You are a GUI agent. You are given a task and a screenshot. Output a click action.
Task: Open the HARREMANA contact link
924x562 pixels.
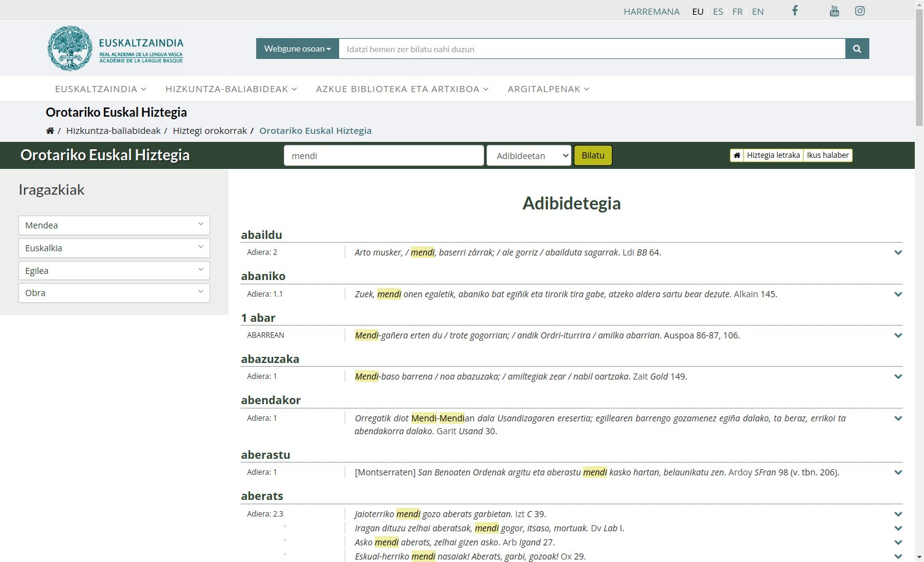click(x=652, y=12)
